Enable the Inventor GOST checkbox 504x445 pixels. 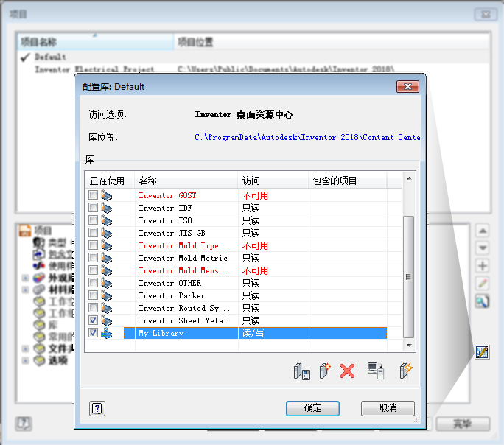(x=94, y=195)
